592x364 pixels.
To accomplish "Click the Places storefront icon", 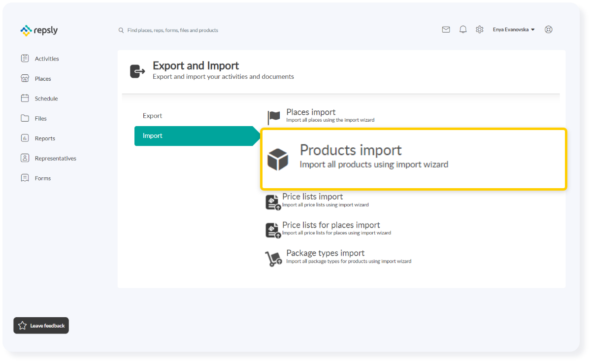I will coord(25,78).
